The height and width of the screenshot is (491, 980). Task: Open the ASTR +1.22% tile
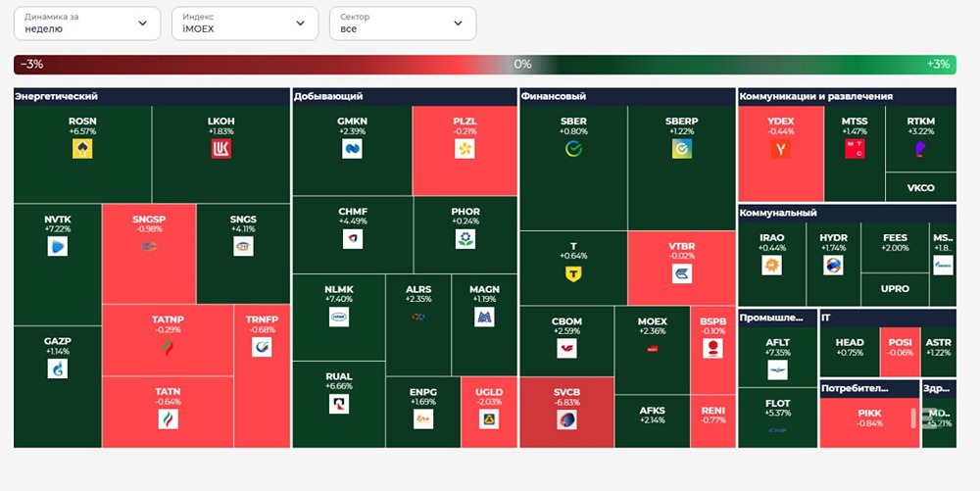coord(938,352)
